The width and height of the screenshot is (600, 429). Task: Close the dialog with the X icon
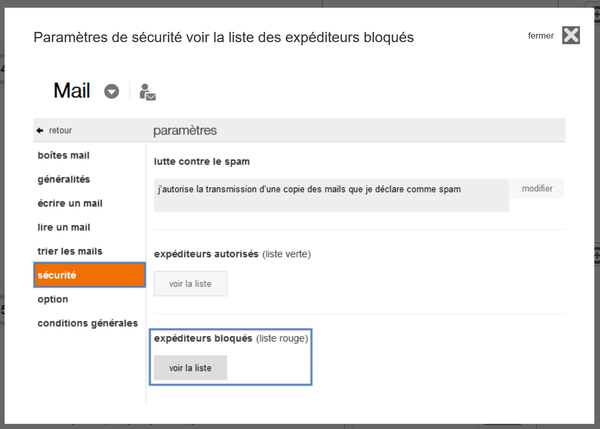point(571,35)
